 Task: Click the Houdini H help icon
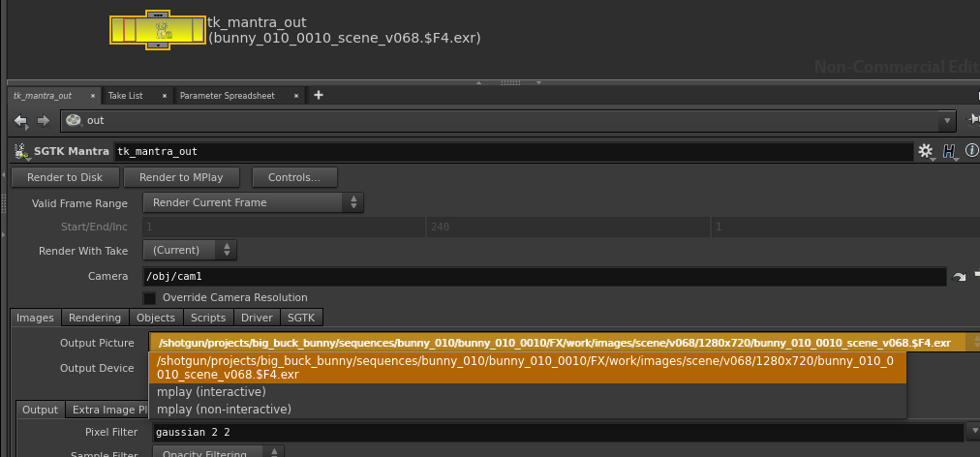pyautogui.click(x=949, y=151)
